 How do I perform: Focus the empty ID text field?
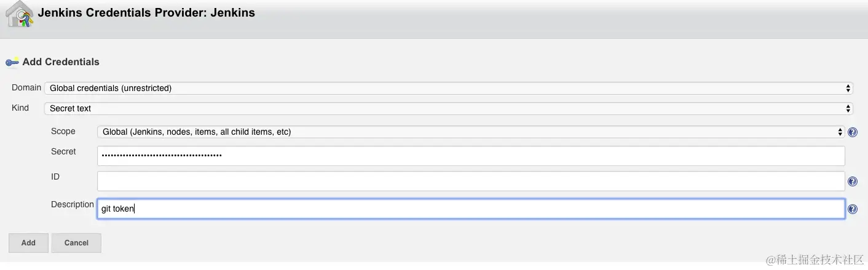coord(471,181)
